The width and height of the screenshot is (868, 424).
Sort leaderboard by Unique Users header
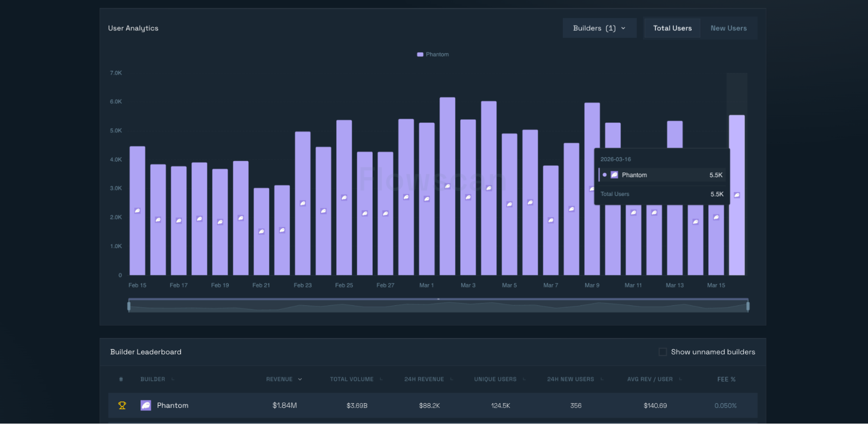pos(495,379)
